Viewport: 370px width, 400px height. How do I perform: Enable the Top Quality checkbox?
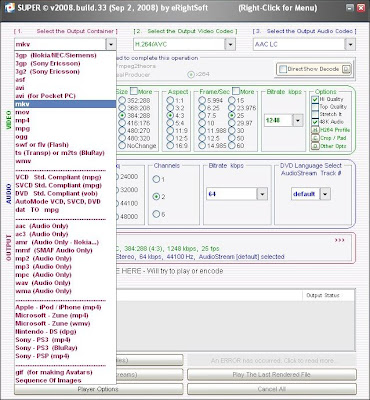(315, 107)
